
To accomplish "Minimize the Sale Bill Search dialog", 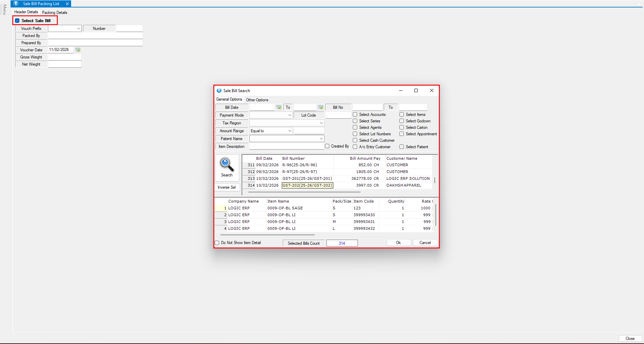I will [400, 90].
